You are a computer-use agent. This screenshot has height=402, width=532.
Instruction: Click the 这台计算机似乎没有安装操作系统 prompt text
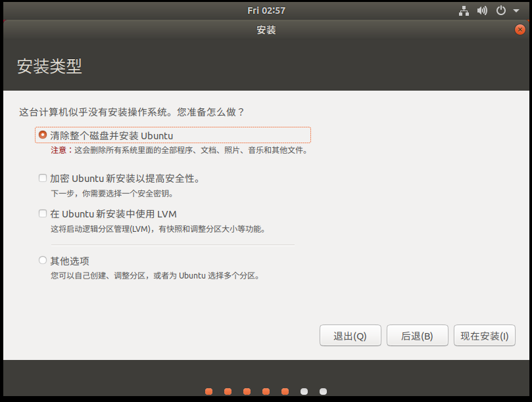(x=132, y=112)
